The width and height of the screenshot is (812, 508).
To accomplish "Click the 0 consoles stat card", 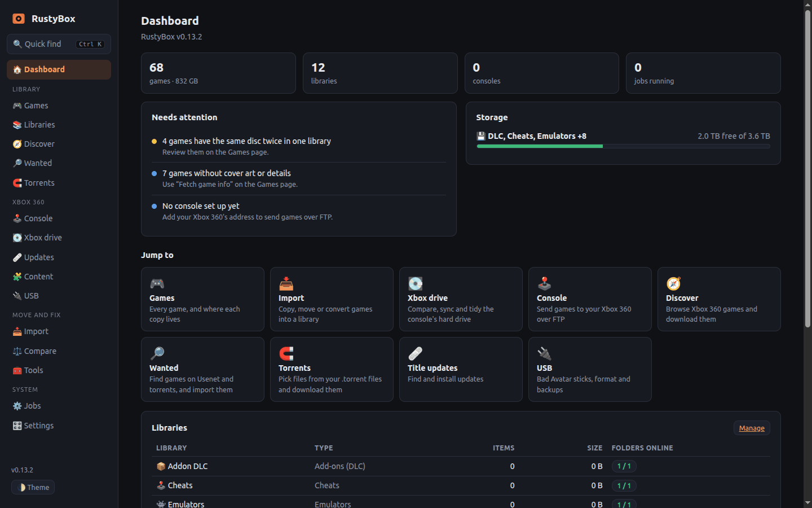I will 541,73.
